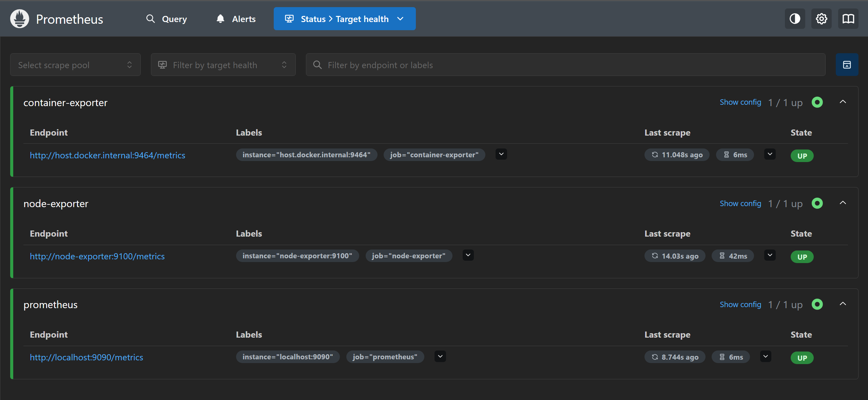The width and height of the screenshot is (868, 400).
Task: Open http://localhost:9090/metrics endpoint link
Action: click(x=86, y=357)
